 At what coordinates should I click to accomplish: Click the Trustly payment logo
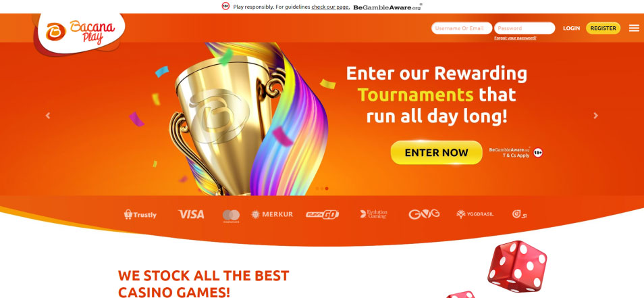click(x=140, y=214)
